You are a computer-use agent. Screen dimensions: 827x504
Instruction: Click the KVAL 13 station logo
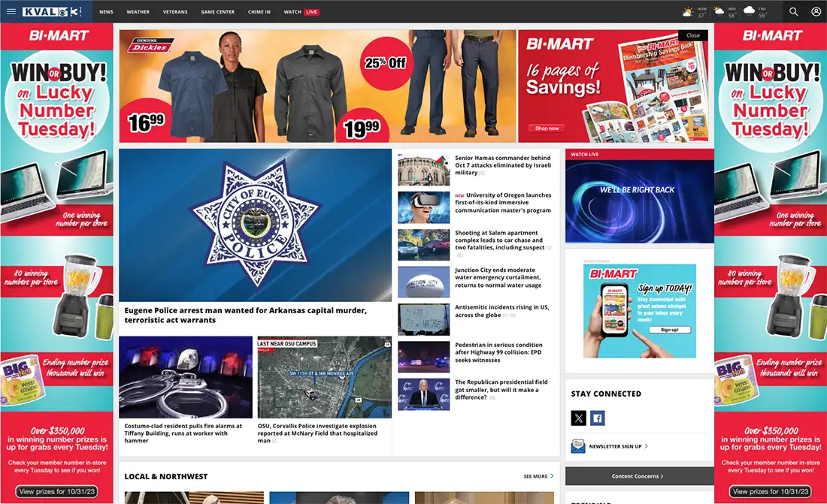52,11
